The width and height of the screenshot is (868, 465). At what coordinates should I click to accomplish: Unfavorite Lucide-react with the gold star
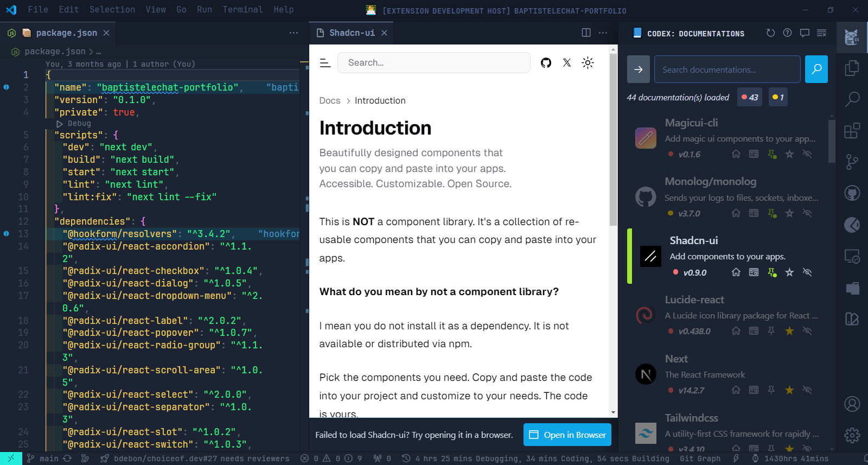coord(789,331)
